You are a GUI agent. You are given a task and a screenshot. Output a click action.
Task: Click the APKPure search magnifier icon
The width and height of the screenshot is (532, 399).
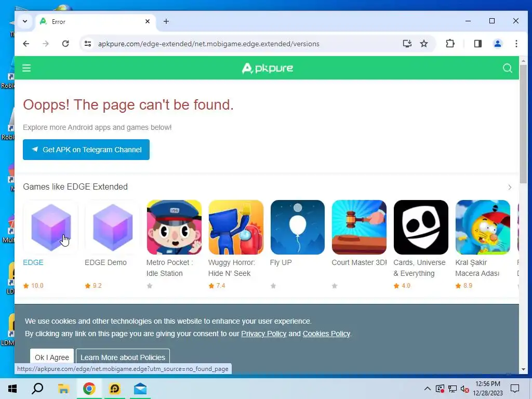click(507, 68)
